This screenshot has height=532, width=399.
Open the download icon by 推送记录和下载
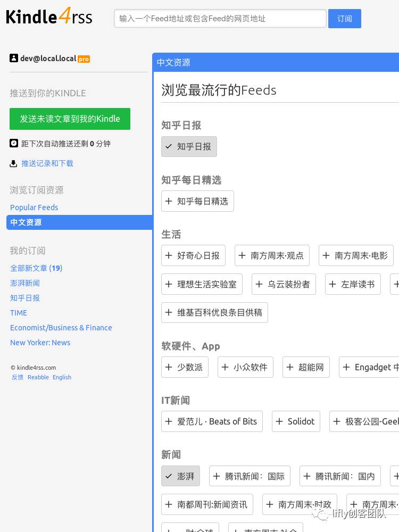pyautogui.click(x=13, y=164)
